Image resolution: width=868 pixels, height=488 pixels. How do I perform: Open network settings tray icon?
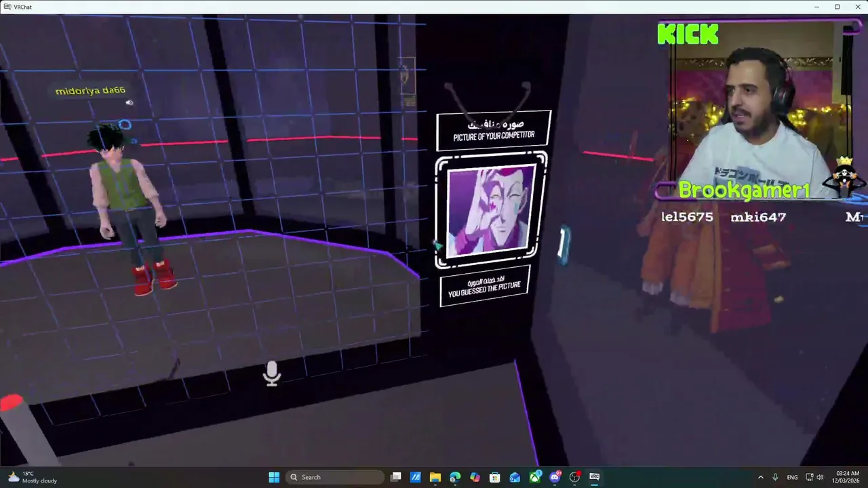pos(809,477)
